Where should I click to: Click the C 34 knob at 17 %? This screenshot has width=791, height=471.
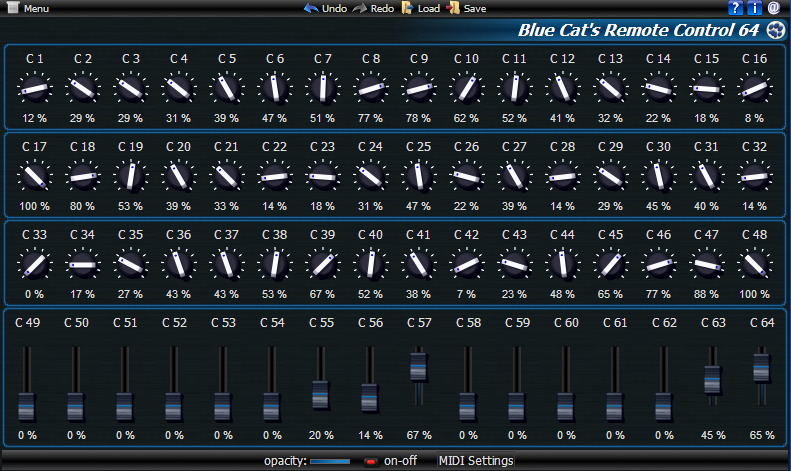pyautogui.click(x=82, y=265)
